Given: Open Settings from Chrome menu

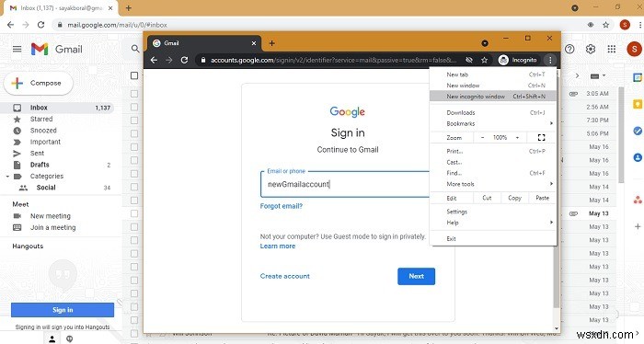Looking at the screenshot, I should click(x=493, y=212).
